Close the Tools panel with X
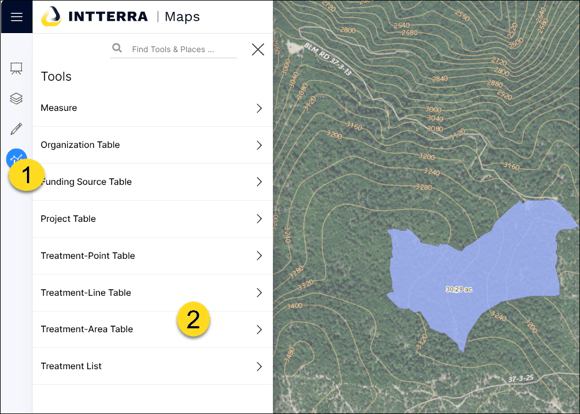This screenshot has width=580, height=414. pos(258,49)
